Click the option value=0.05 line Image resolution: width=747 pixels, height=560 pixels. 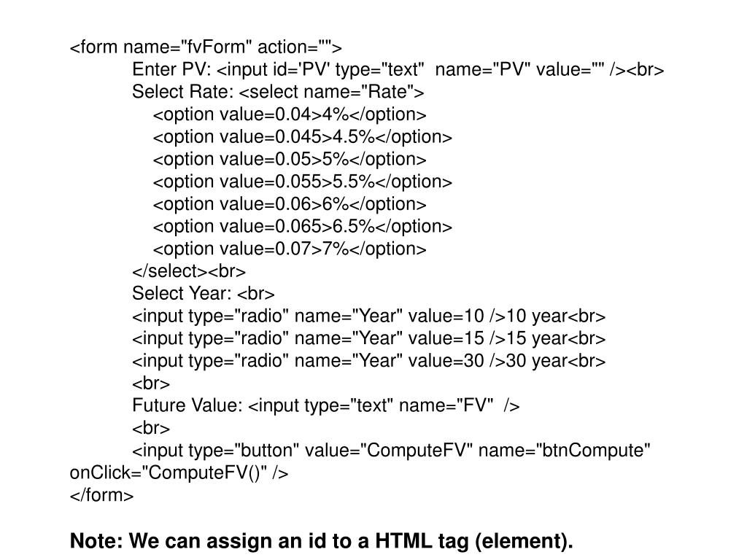(x=290, y=159)
